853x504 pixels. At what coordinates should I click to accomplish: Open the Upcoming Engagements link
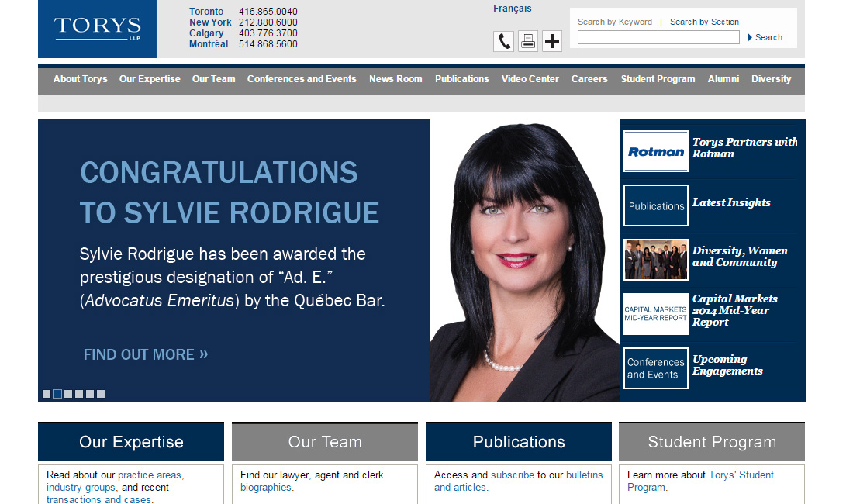coord(727,365)
